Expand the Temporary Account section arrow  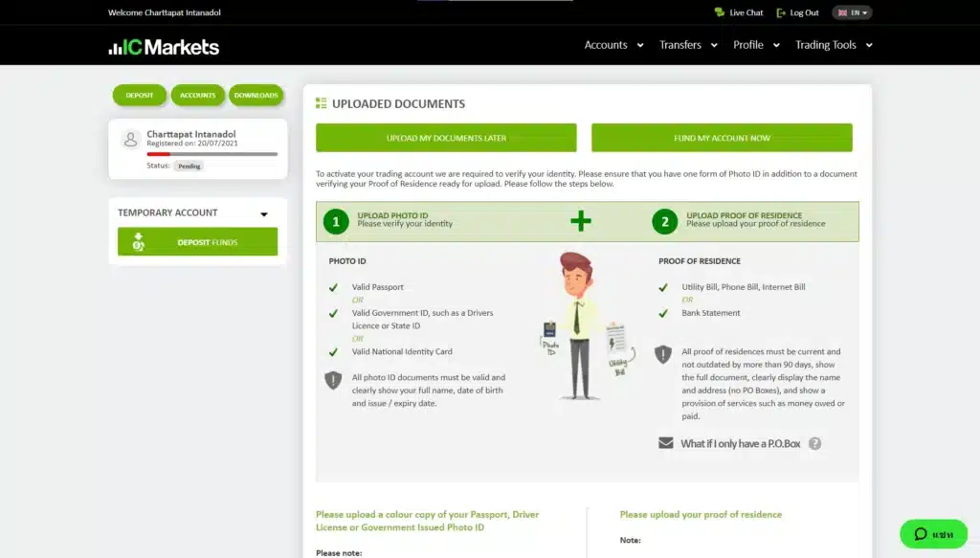coord(264,213)
